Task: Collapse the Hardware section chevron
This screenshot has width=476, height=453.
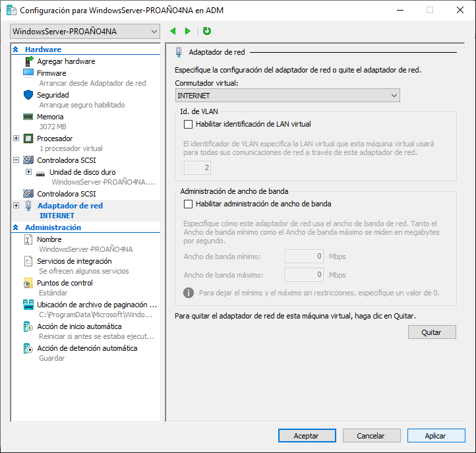Action: pyautogui.click(x=15, y=49)
